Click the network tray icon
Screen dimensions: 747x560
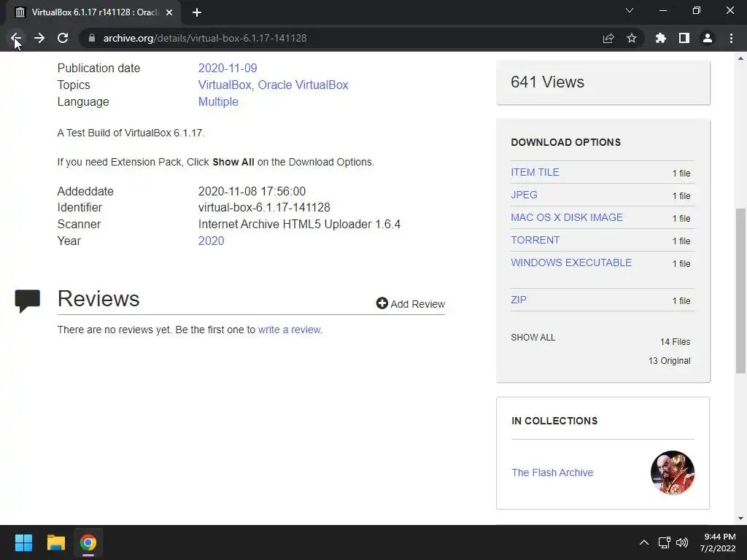tap(664, 542)
